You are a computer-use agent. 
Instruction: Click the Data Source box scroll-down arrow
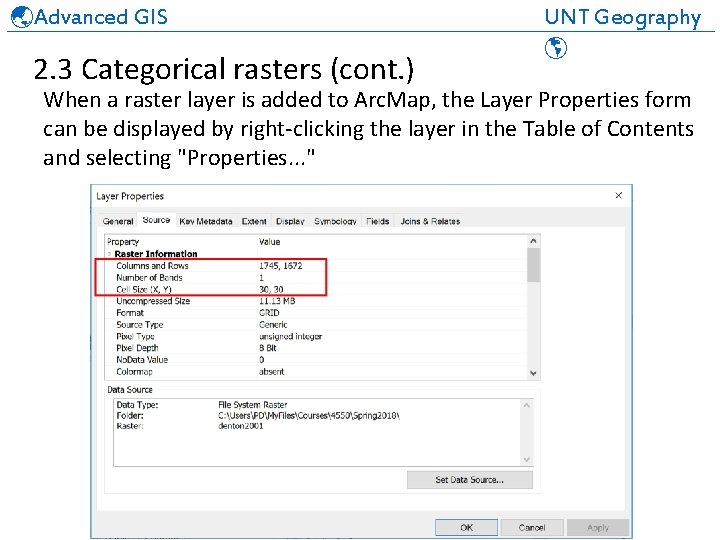(x=527, y=460)
